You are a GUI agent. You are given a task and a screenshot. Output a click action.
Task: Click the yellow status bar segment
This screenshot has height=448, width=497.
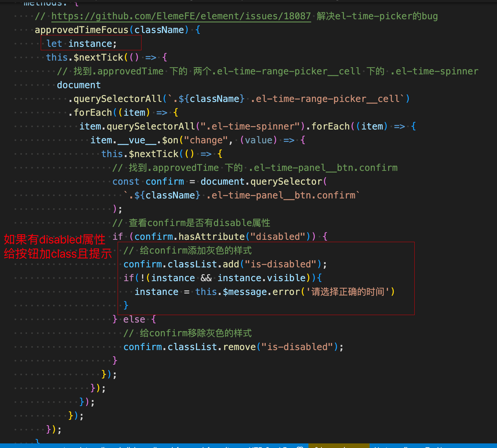339,447
